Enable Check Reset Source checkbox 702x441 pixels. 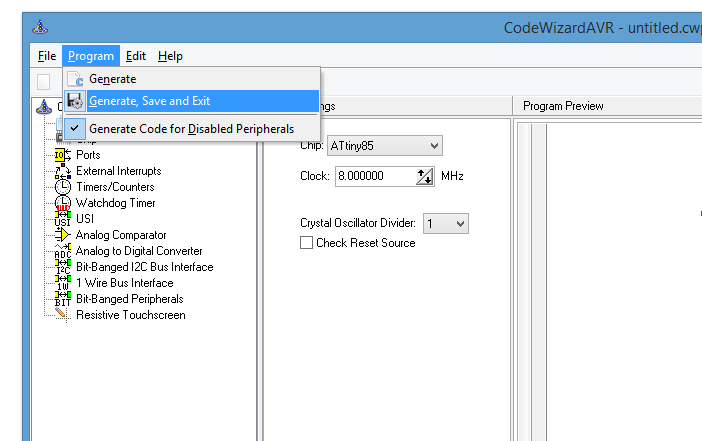(306, 243)
